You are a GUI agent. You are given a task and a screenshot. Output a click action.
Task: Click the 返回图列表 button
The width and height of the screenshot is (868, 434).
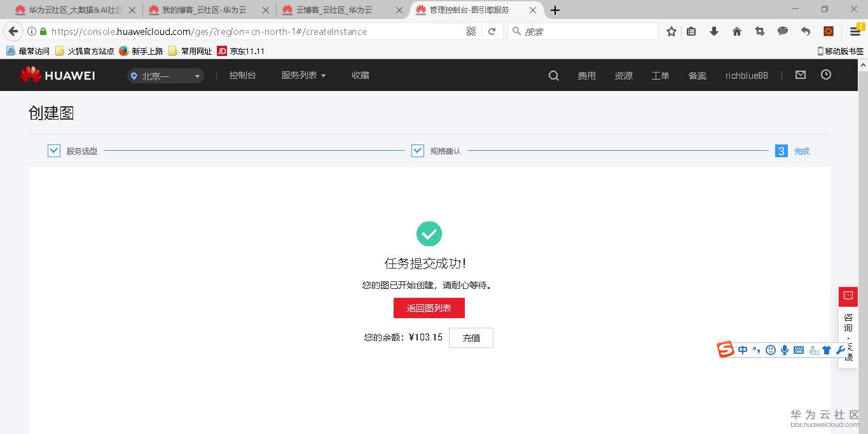pyautogui.click(x=429, y=307)
